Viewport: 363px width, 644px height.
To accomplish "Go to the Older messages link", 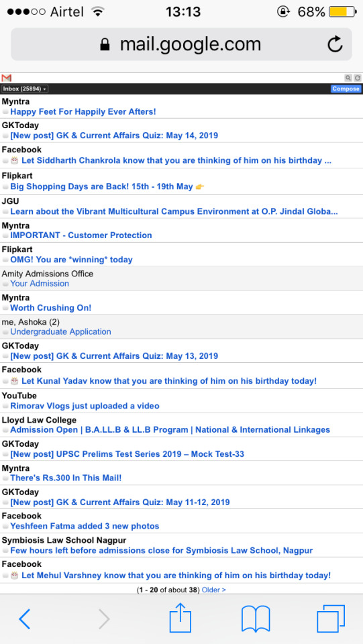I will point(213,590).
